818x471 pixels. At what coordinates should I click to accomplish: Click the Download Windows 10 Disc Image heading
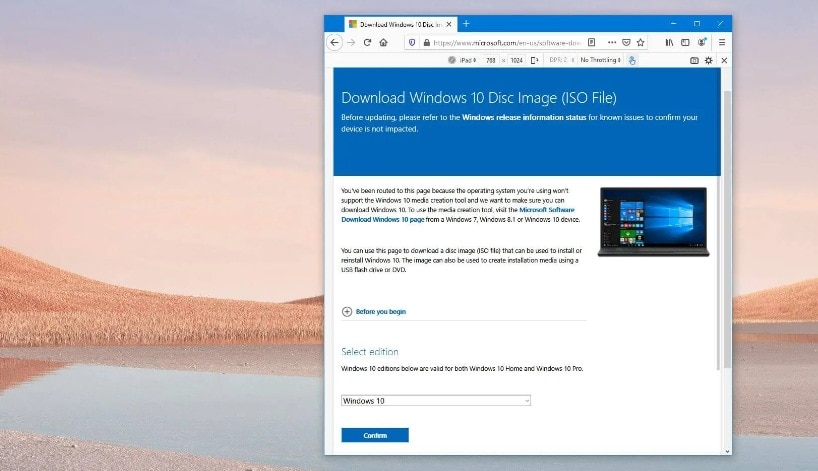pos(479,98)
